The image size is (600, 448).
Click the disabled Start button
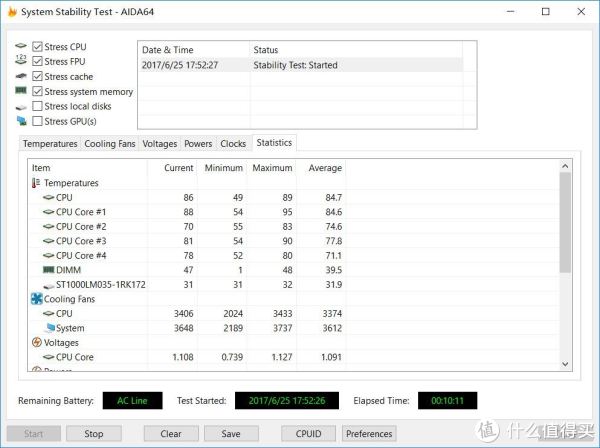click(x=34, y=433)
